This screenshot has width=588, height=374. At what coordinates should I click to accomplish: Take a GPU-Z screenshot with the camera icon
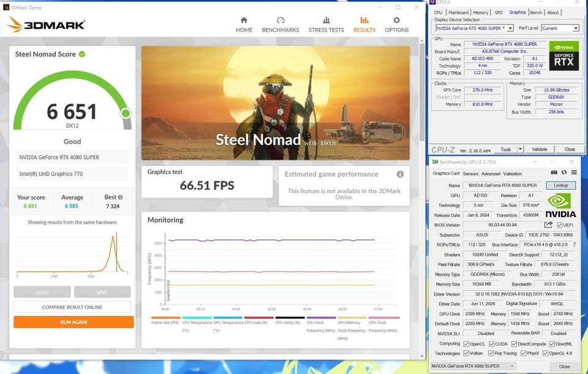point(554,172)
